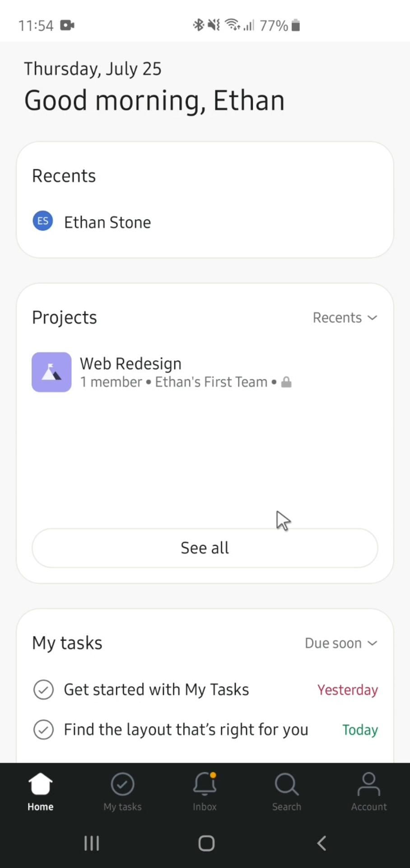The height and width of the screenshot is (868, 410).
Task: Tap the Web Redesign project icon
Action: pos(51,372)
